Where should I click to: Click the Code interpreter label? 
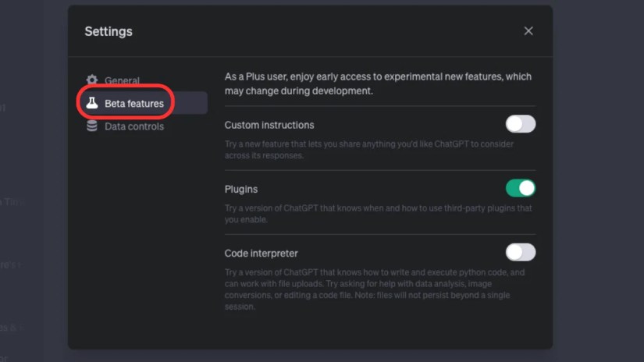[262, 254]
